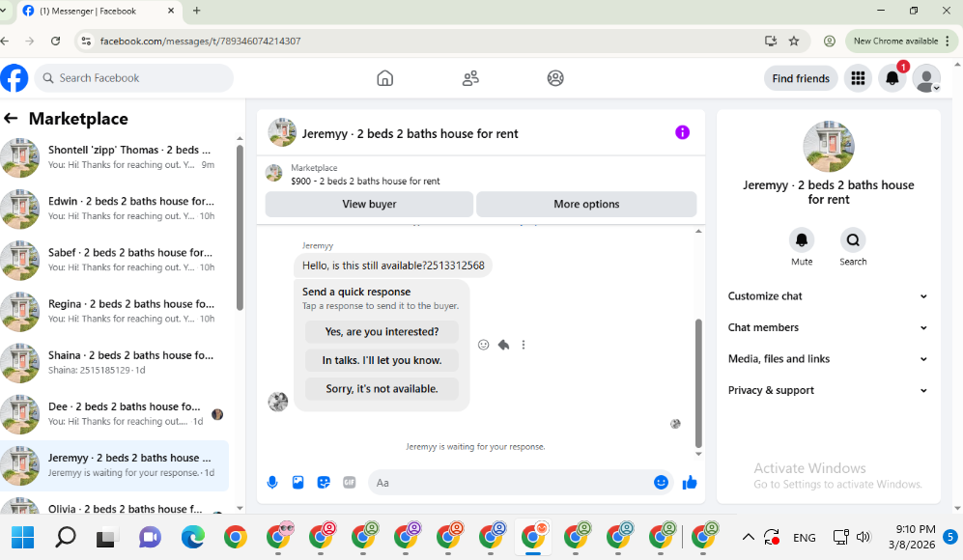Open Shontell 'zipp' Thomas conversation

[x=115, y=157]
